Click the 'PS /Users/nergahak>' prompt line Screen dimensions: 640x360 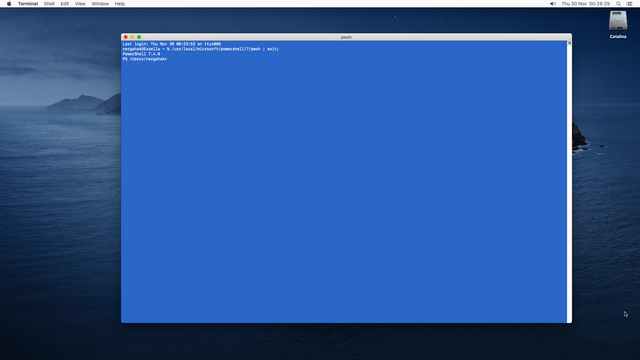[144, 59]
